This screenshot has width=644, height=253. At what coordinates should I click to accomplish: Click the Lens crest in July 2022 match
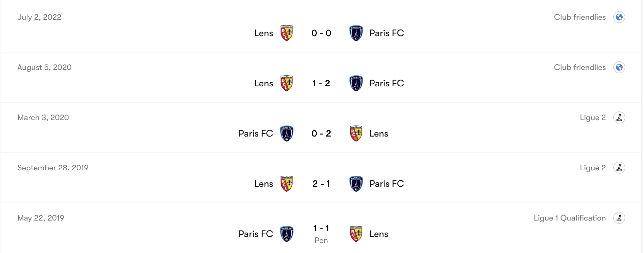(287, 33)
